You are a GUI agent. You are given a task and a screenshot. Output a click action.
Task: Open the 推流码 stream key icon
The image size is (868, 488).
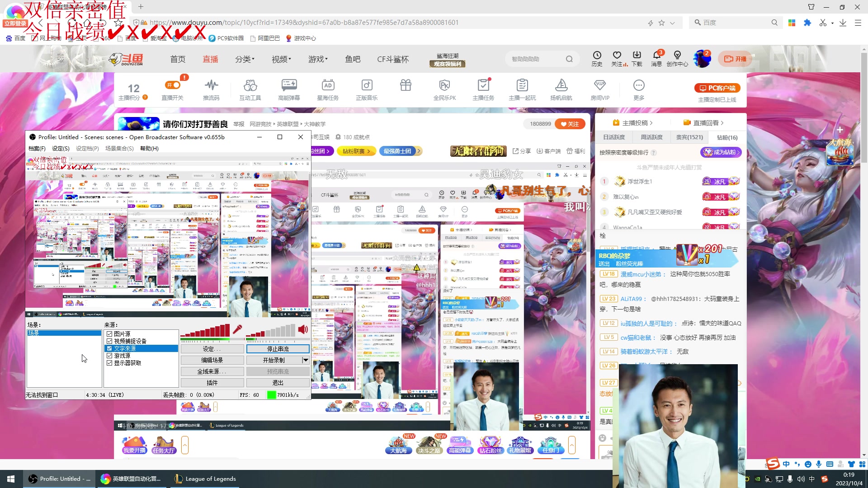click(211, 85)
